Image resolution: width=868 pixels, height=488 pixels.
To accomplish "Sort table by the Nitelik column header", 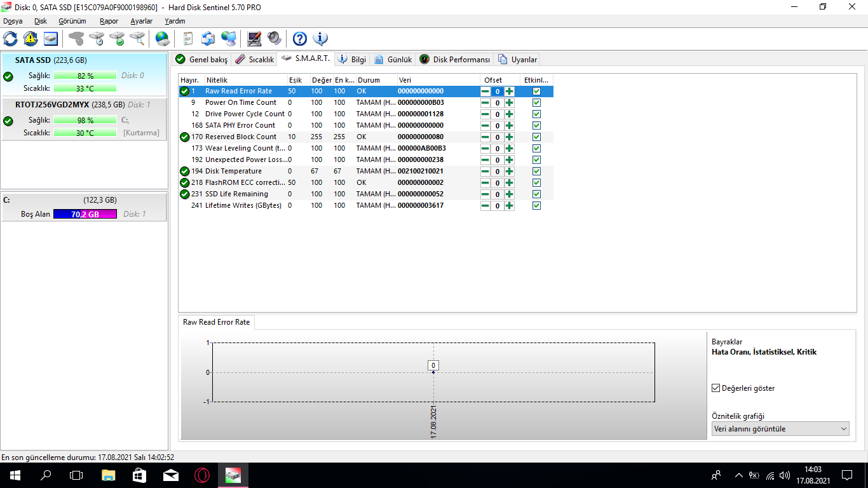I will [245, 80].
